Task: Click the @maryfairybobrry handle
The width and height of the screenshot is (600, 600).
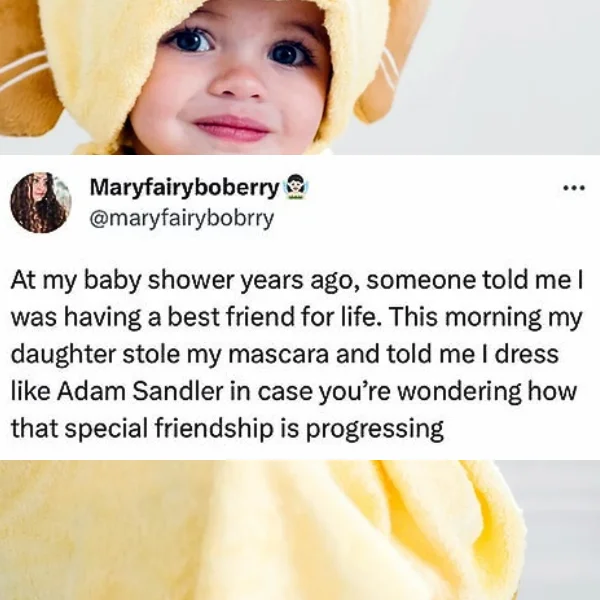Action: (x=182, y=219)
